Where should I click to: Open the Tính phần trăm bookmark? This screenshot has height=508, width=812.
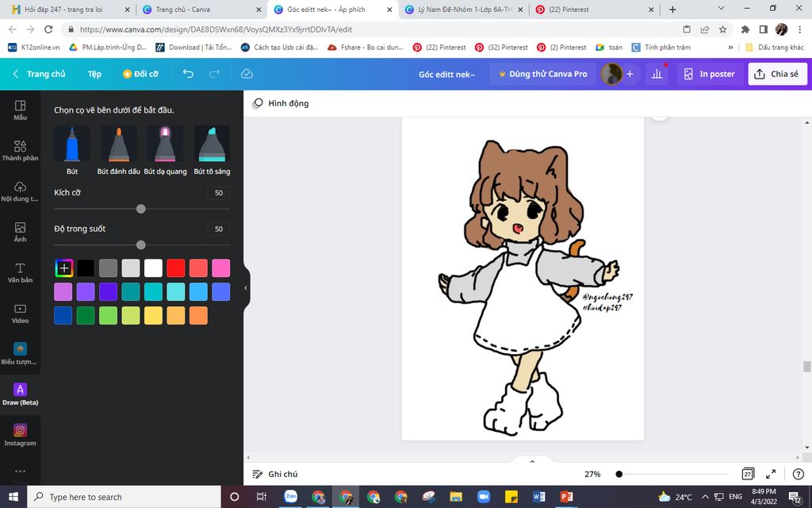pos(661,47)
